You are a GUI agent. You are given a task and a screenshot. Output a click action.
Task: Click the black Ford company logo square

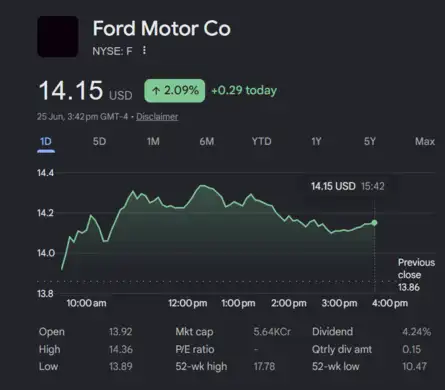pos(58,36)
